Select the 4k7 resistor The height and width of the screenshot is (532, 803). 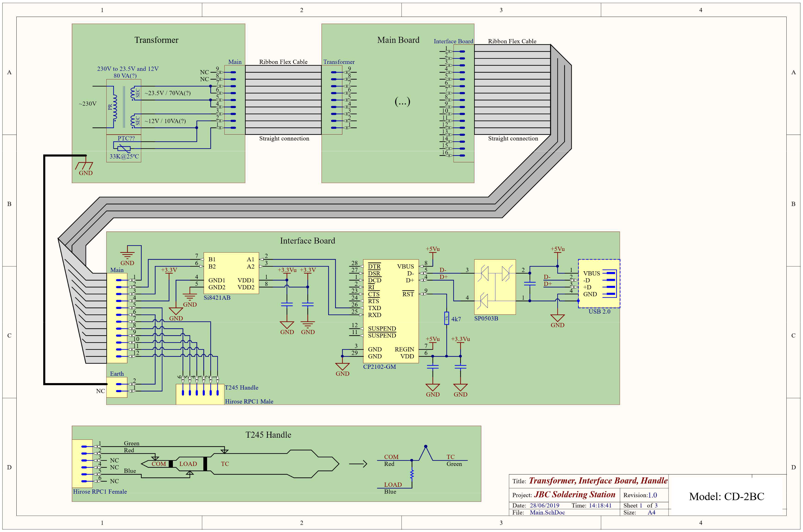point(447,318)
